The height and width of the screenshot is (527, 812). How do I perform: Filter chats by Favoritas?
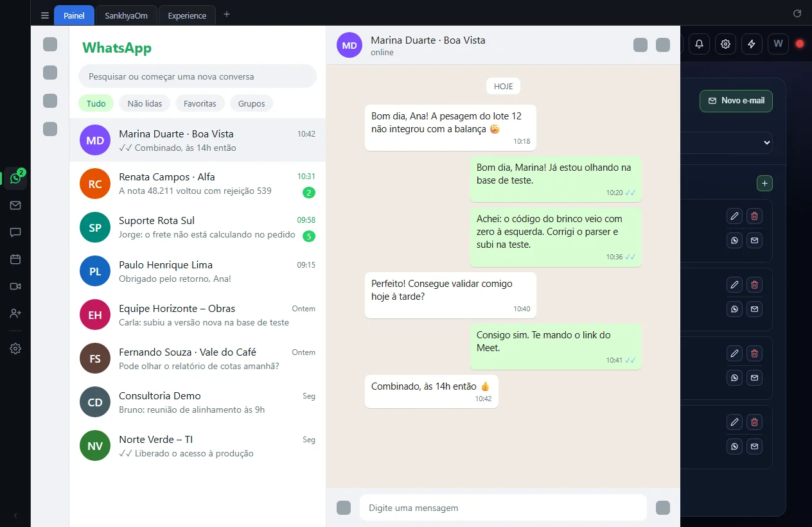click(x=200, y=103)
